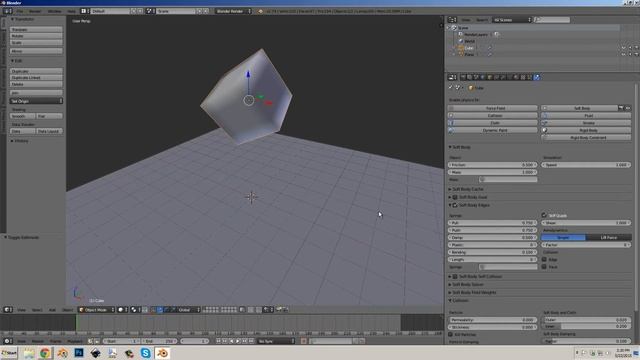This screenshot has width=640, height=360.
Task: Select the Plane item in the Outliner
Action: pyautogui.click(x=469, y=54)
